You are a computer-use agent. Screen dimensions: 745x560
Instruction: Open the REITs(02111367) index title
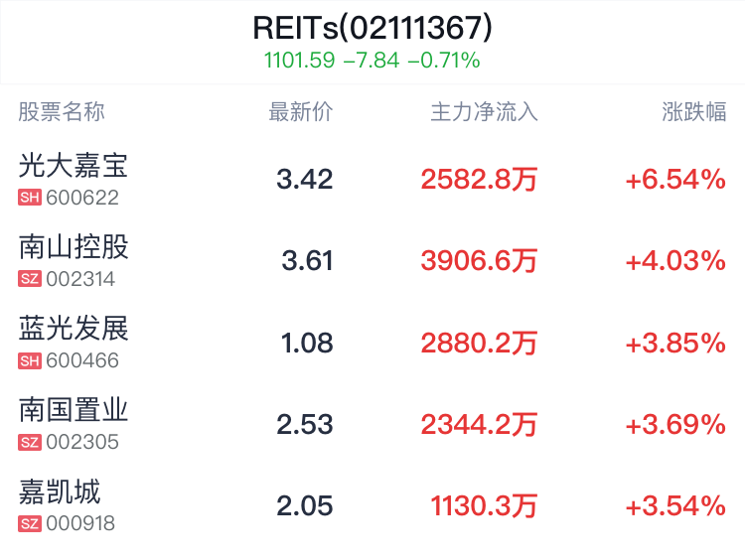[372, 28]
